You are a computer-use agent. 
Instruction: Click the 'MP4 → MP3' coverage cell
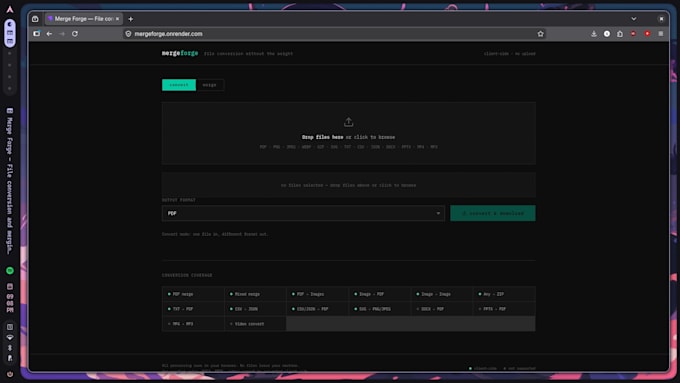[x=193, y=324]
